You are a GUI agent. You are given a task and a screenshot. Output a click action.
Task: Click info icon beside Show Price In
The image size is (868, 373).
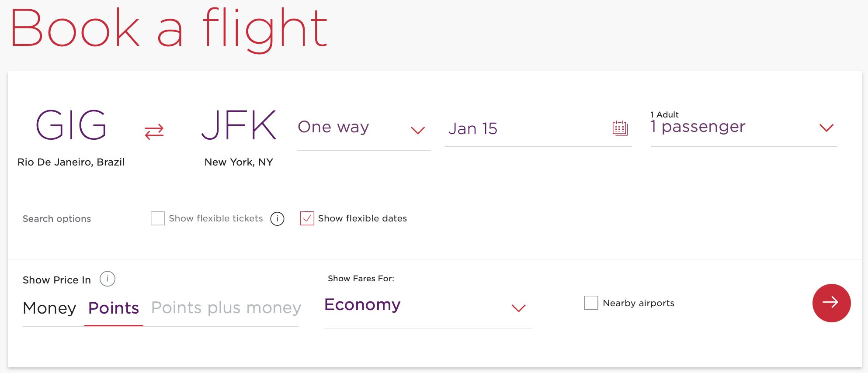[108, 279]
